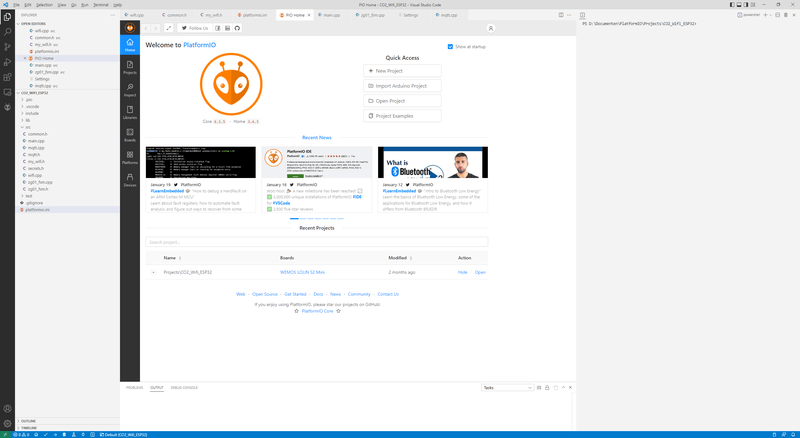Open PlatformIO Platforms section
The width and height of the screenshot is (800, 438).
pos(130,157)
